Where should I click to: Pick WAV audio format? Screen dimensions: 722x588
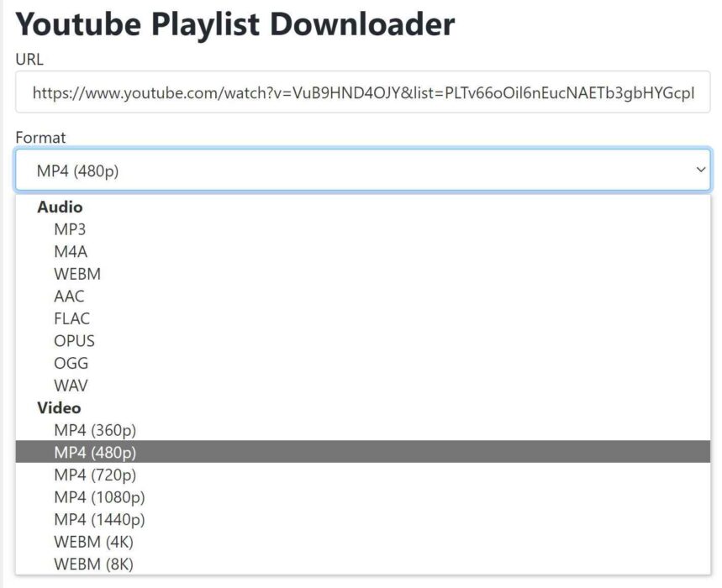[73, 386]
